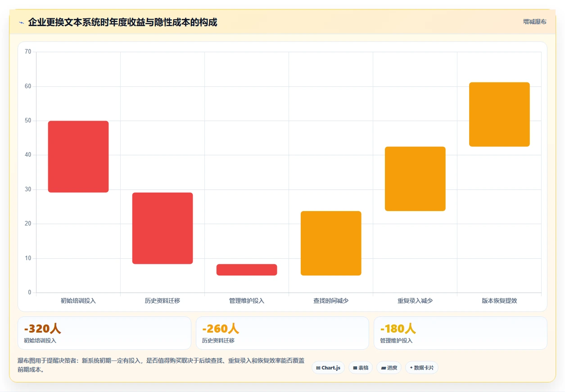Click the y-axis value 50
The height and width of the screenshot is (392, 565).
coord(28,121)
